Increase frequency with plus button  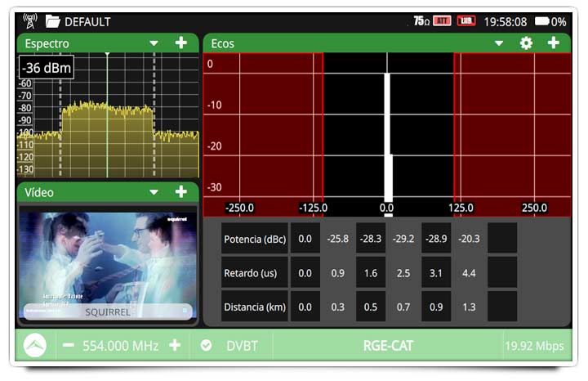175,345
